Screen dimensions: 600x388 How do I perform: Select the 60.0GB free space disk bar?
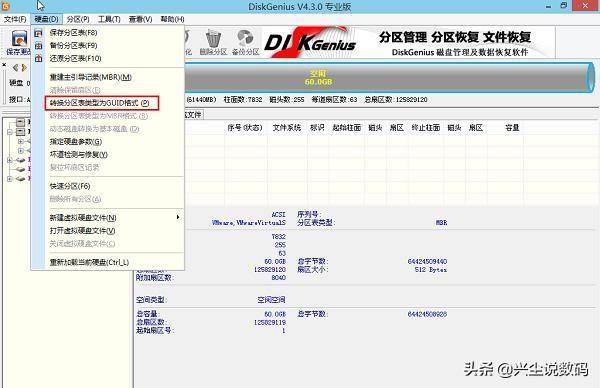(386, 77)
